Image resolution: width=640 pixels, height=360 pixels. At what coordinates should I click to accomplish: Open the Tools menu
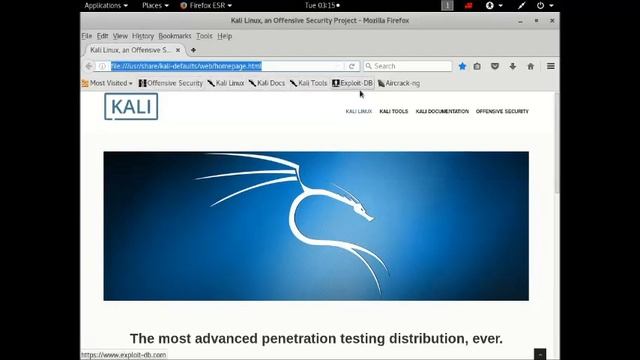(204, 36)
